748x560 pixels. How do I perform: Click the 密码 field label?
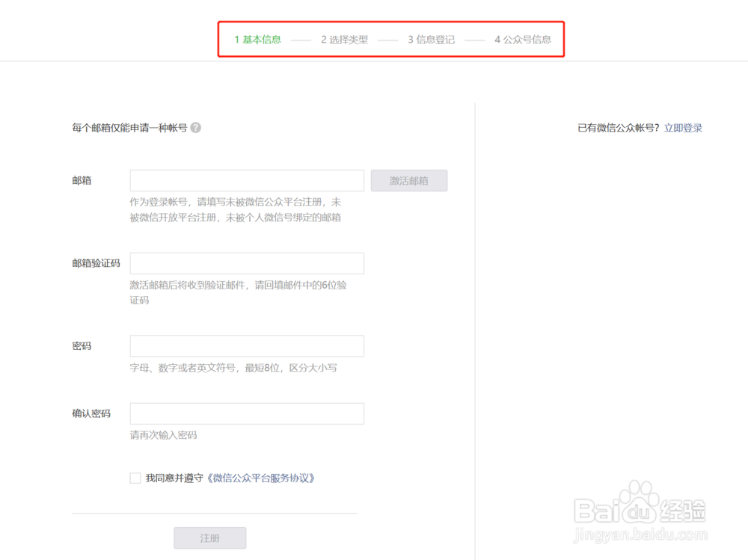[82, 346]
